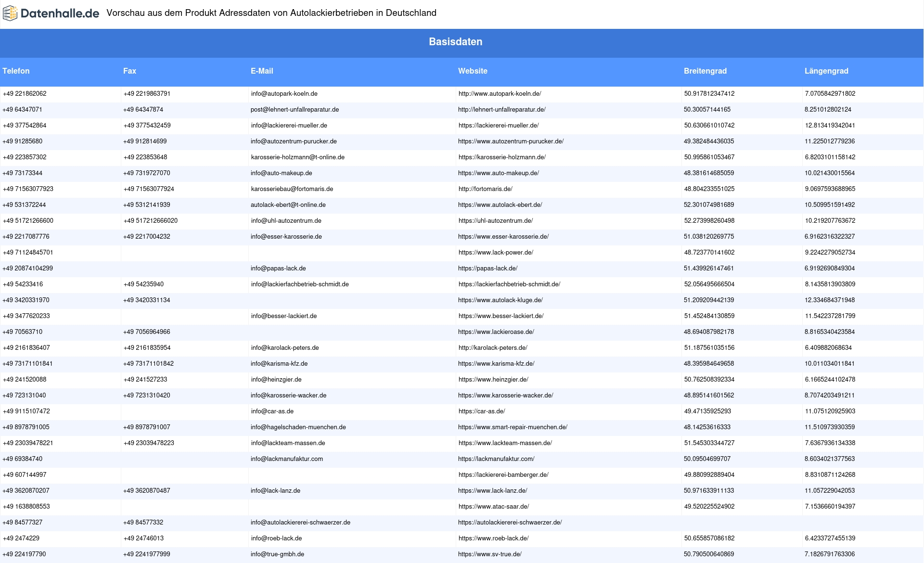Select phone number +49 221862062
Screen dimensions: 924x563
[25, 94]
